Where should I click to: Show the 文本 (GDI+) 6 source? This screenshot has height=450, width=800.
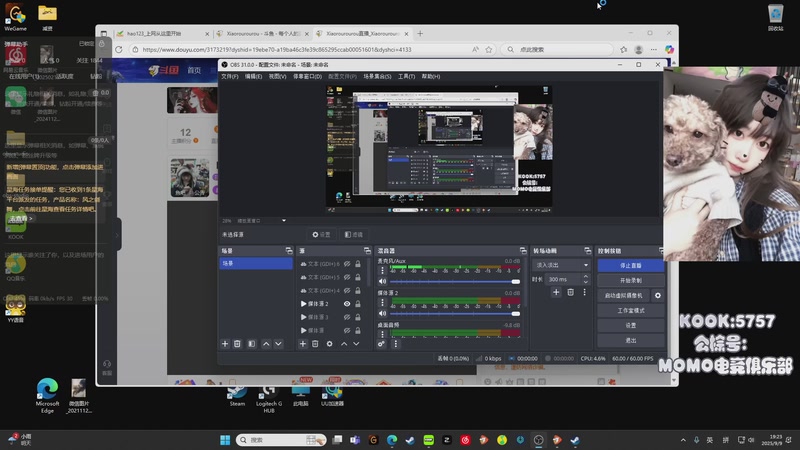coord(347,264)
